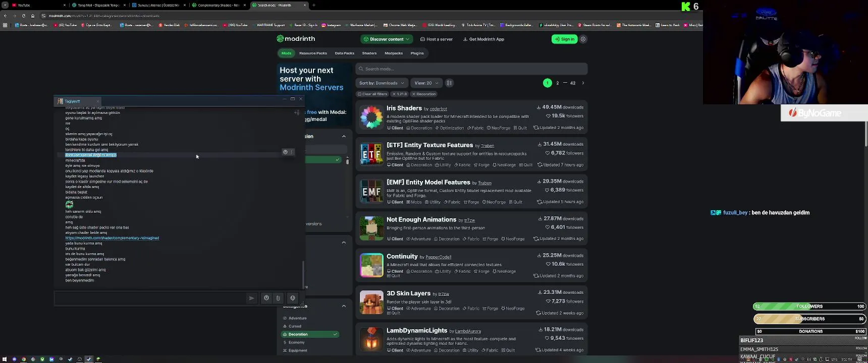Image resolution: width=868 pixels, height=363 pixels.
Task: Expand the Discover content menu
Action: point(387,39)
